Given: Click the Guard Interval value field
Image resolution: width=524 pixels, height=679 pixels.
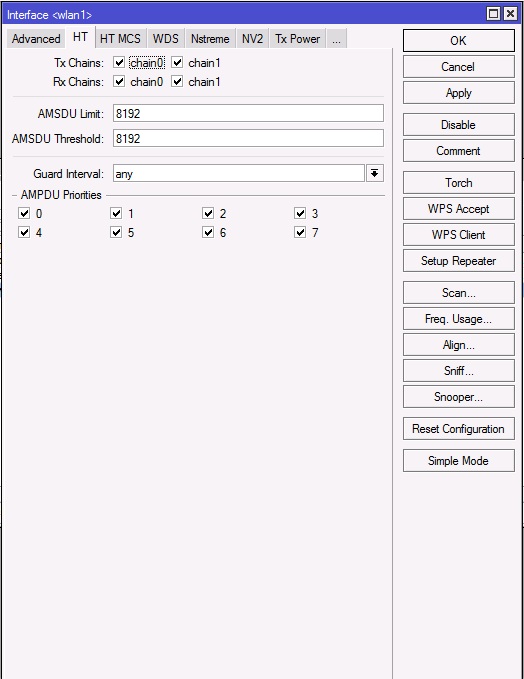Looking at the screenshot, I should 239,173.
